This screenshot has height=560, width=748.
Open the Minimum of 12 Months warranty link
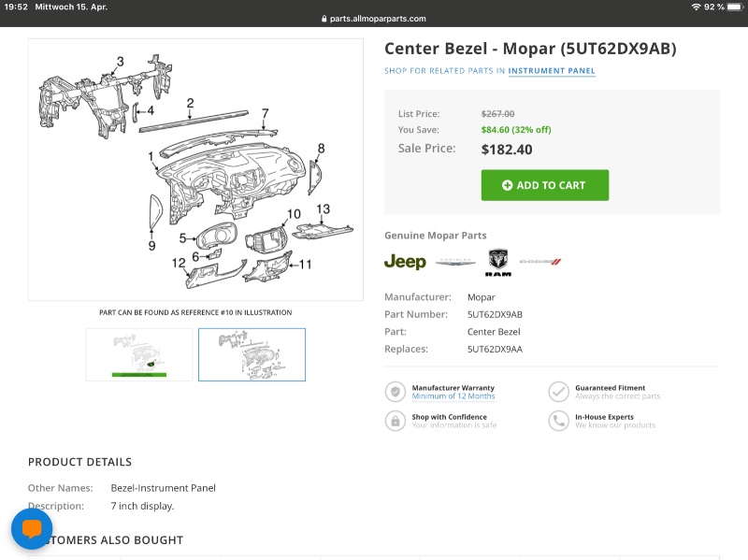(453, 396)
